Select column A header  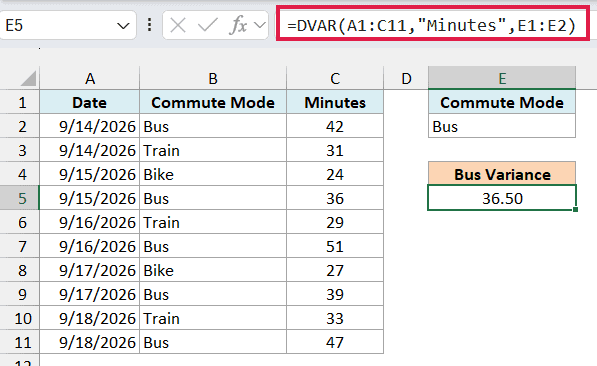[x=90, y=78]
